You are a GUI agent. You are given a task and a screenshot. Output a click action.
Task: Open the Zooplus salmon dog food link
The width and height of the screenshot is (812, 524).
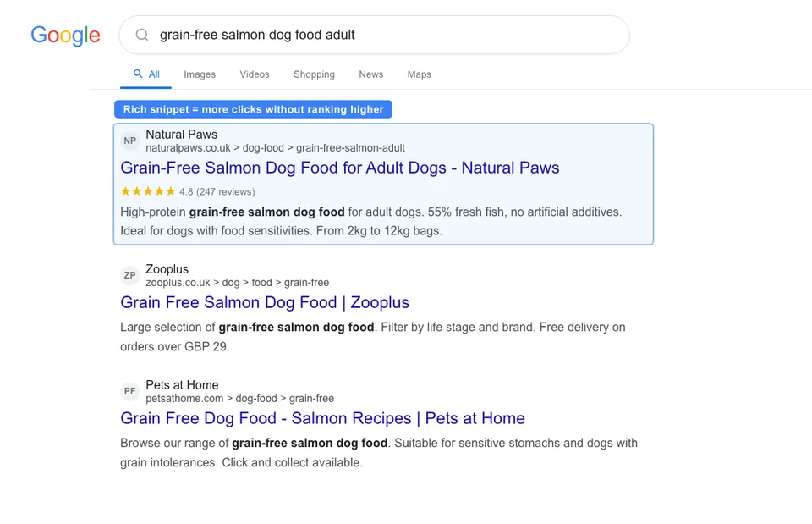265,302
